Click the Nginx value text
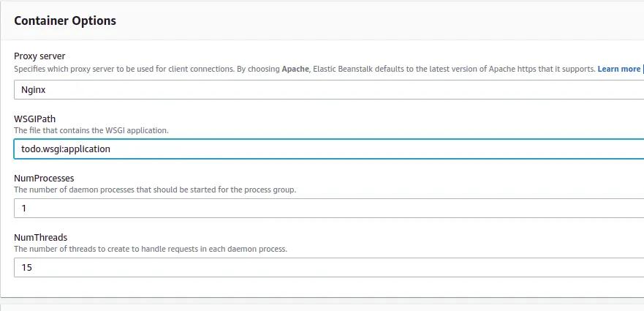Image resolution: width=644 pixels, height=311 pixels. click(x=34, y=89)
